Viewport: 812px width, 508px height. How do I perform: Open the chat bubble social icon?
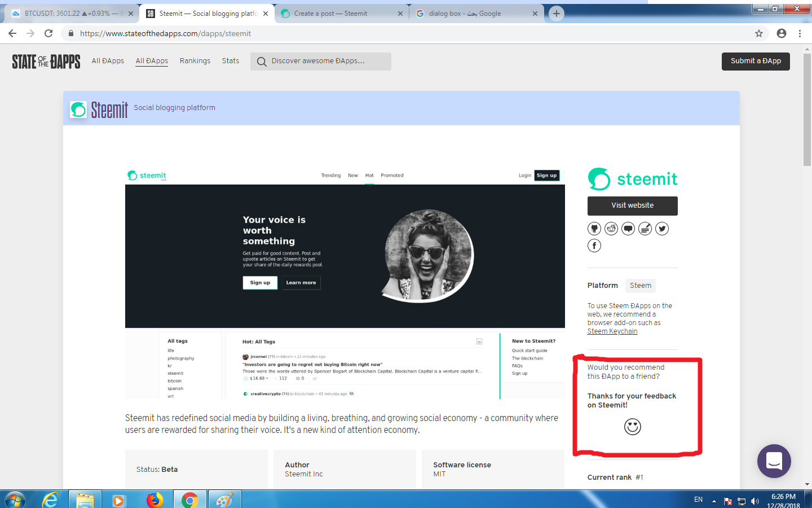coord(628,229)
